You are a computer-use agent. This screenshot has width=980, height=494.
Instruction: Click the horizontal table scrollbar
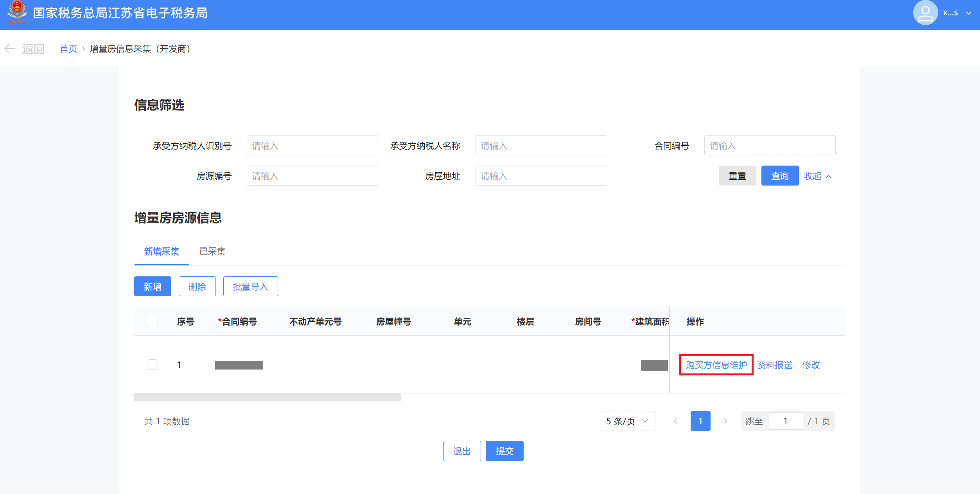click(267, 397)
